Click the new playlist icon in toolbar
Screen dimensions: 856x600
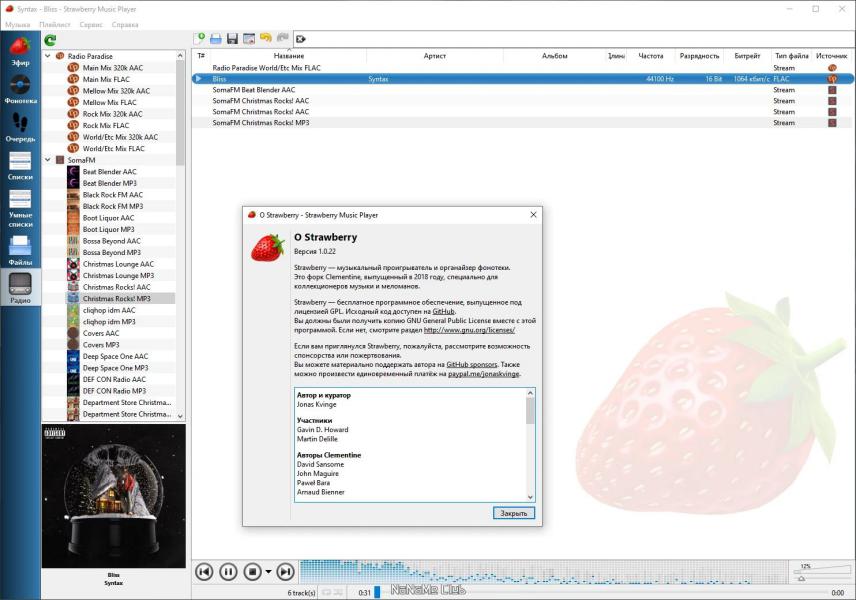199,38
